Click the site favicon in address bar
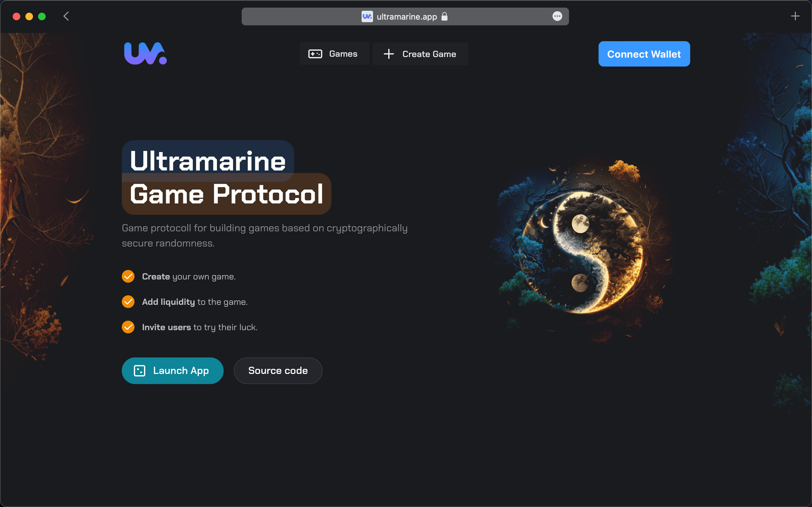The height and width of the screenshot is (507, 812). coord(367,16)
